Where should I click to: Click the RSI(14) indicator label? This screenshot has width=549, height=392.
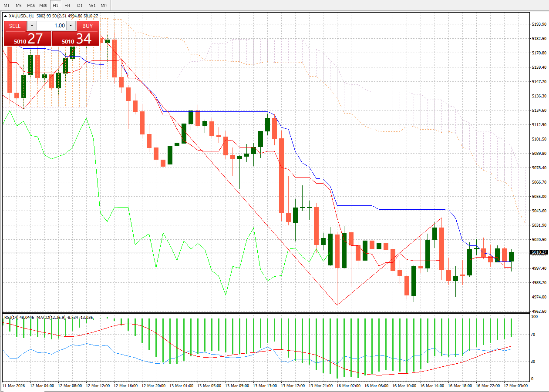tap(11, 317)
